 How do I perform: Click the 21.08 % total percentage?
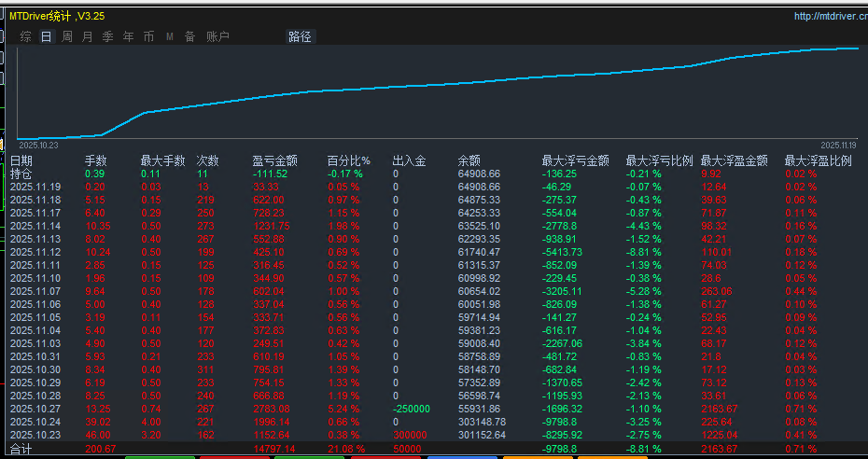(x=346, y=449)
